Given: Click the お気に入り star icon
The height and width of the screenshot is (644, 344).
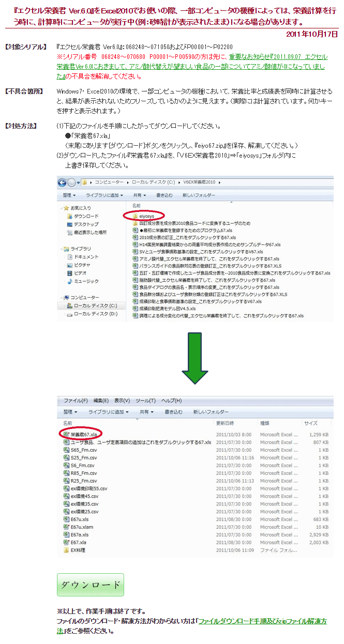Looking at the screenshot, I should click(66, 208).
